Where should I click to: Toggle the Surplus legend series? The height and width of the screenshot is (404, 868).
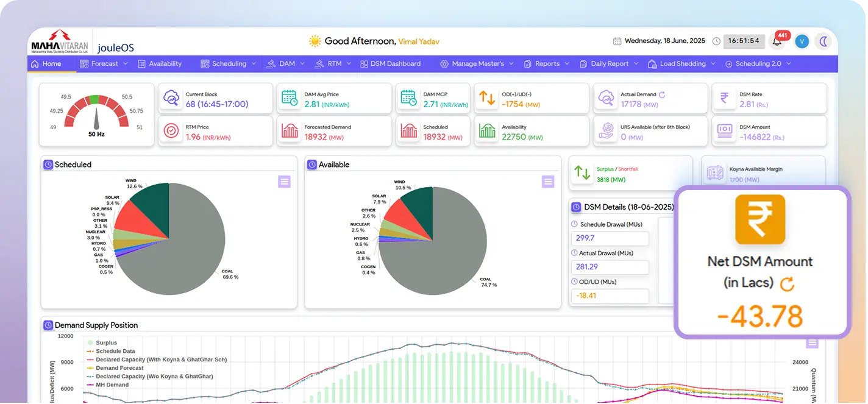click(102, 343)
